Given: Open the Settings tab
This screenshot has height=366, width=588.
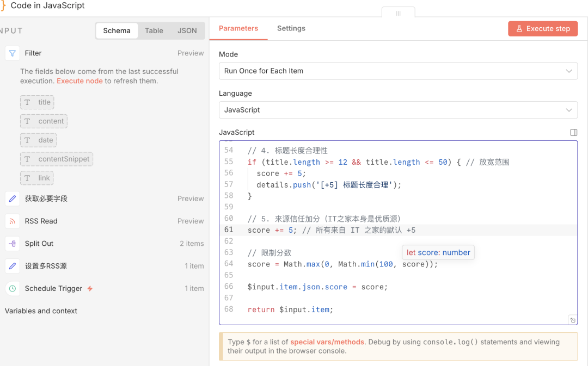Looking at the screenshot, I should (291, 28).
